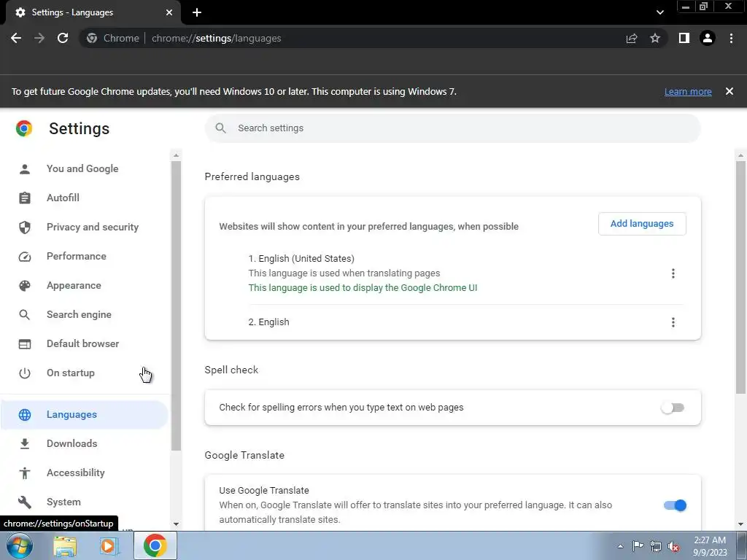747x560 pixels.
Task: Open Chrome's three-dot main menu
Action: tap(731, 38)
